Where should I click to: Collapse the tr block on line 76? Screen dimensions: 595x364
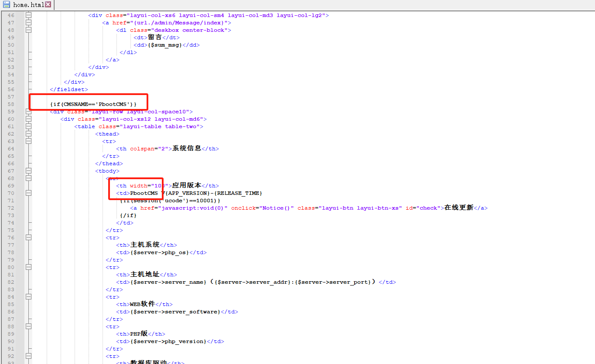tap(28, 238)
